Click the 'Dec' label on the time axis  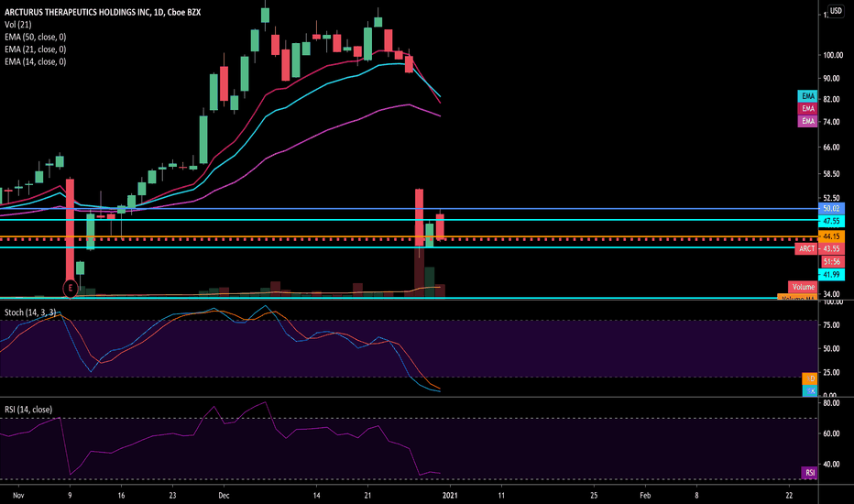(x=224, y=495)
